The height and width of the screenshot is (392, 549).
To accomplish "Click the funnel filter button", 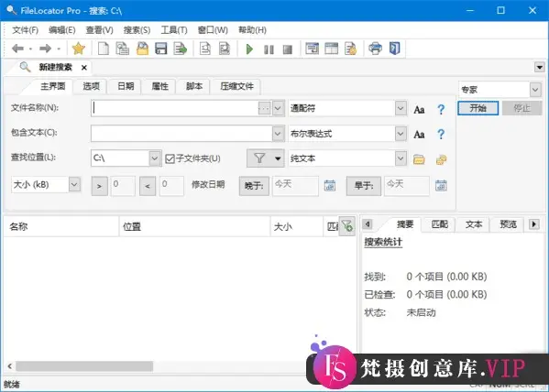I will pos(259,158).
